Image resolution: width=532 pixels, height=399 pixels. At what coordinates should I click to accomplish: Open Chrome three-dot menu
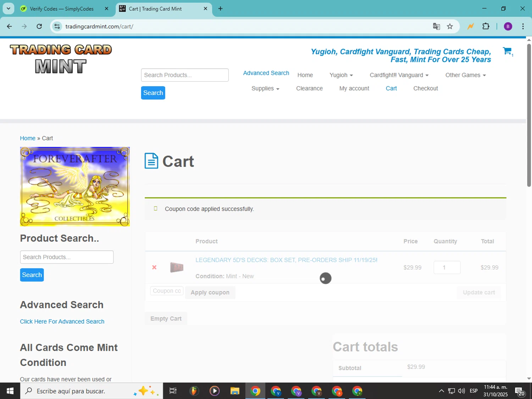(x=523, y=26)
